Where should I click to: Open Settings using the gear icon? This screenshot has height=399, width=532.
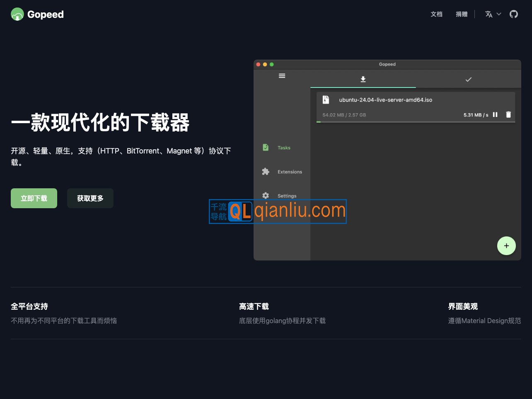(x=265, y=195)
